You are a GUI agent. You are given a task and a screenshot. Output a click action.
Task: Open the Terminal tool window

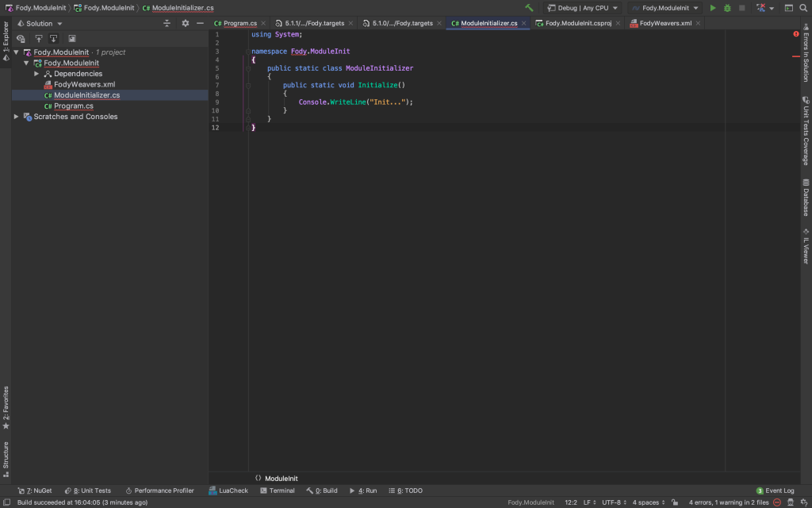pyautogui.click(x=277, y=491)
